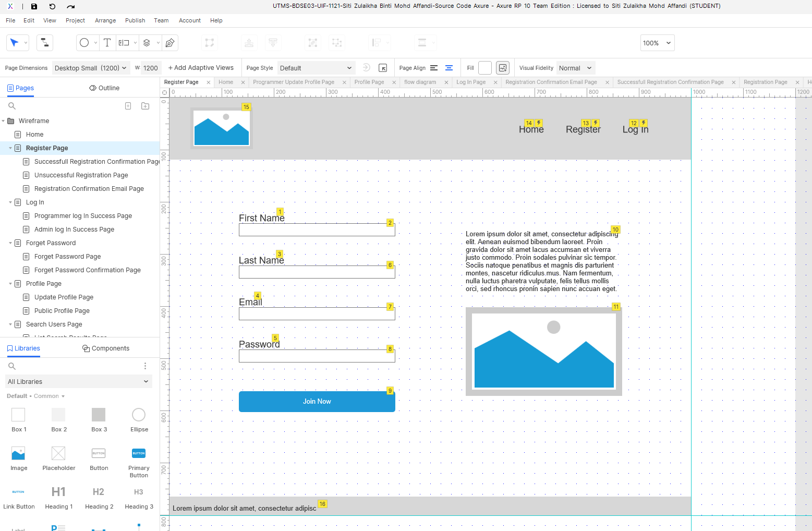Open the File menu
The image size is (812, 531).
coord(10,20)
